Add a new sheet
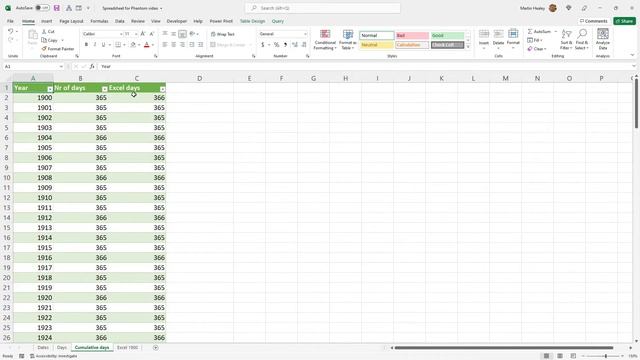Image resolution: width=640 pixels, height=360 pixels. [x=156, y=348]
